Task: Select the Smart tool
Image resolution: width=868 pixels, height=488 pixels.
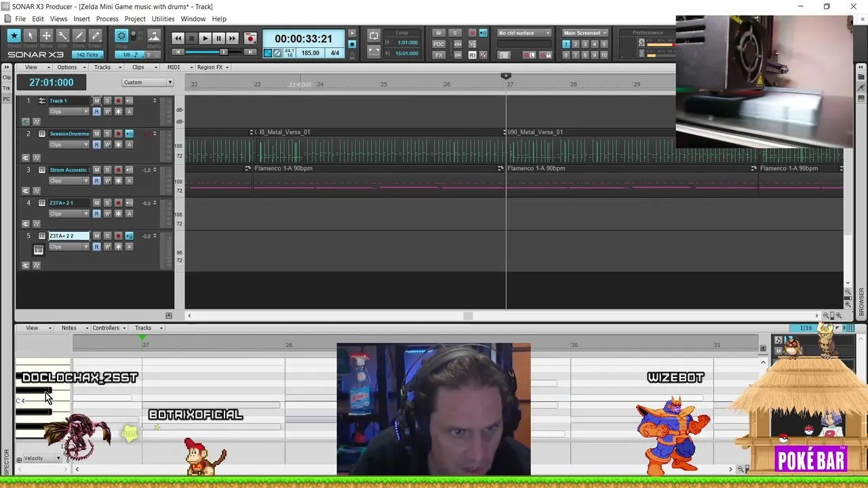Action: coord(14,36)
